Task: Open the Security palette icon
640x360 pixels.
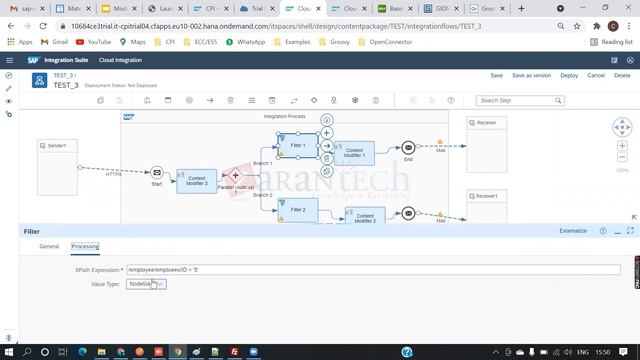Action: tap(334, 100)
